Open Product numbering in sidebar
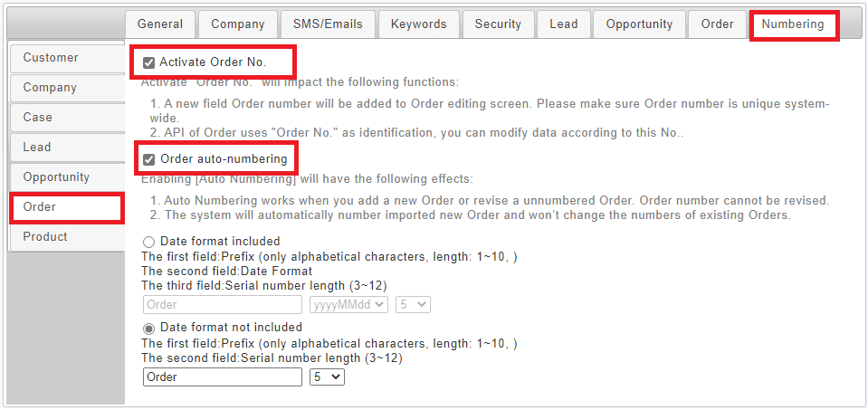The width and height of the screenshot is (868, 410). pos(66,237)
